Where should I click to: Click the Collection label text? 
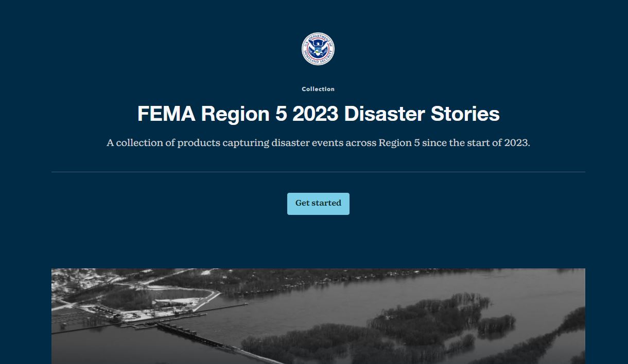point(318,89)
